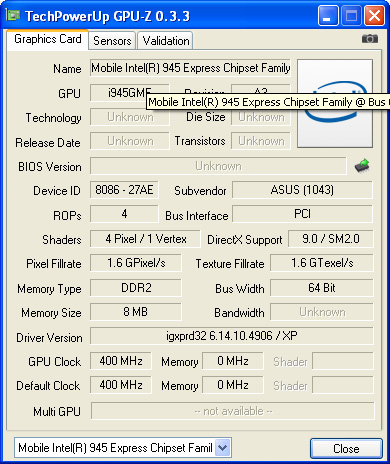Click the Driver Version label
390x464 pixels.
[49, 338]
